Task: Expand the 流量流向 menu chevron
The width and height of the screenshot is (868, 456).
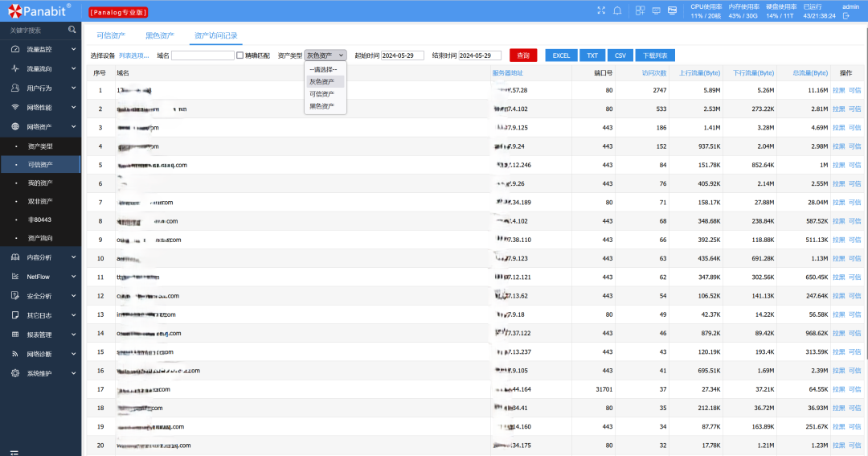Action: click(74, 68)
